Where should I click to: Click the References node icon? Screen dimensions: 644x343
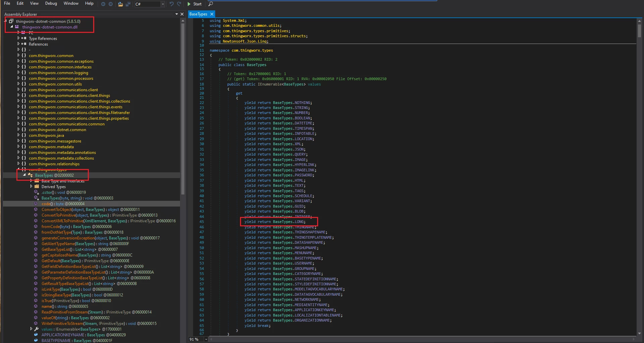[24, 44]
